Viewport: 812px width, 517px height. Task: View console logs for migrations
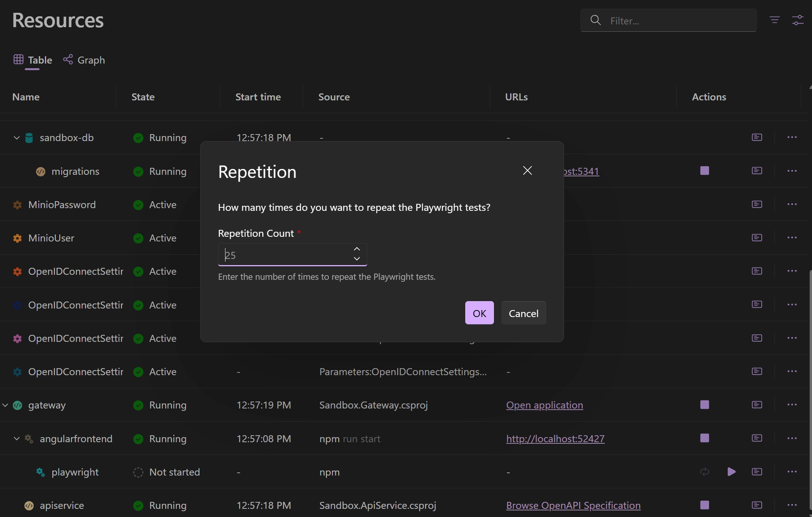click(757, 171)
